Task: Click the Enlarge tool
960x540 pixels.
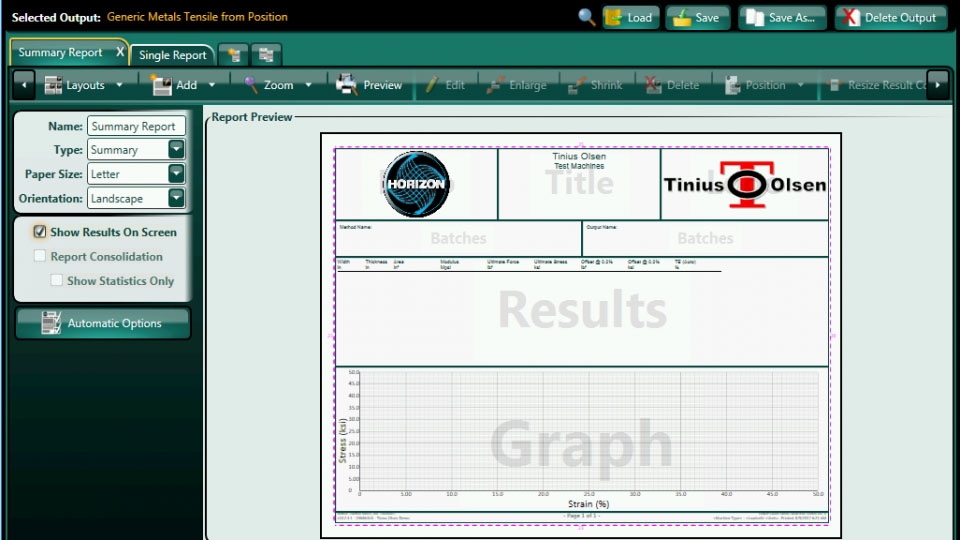Action: pyautogui.click(x=516, y=85)
